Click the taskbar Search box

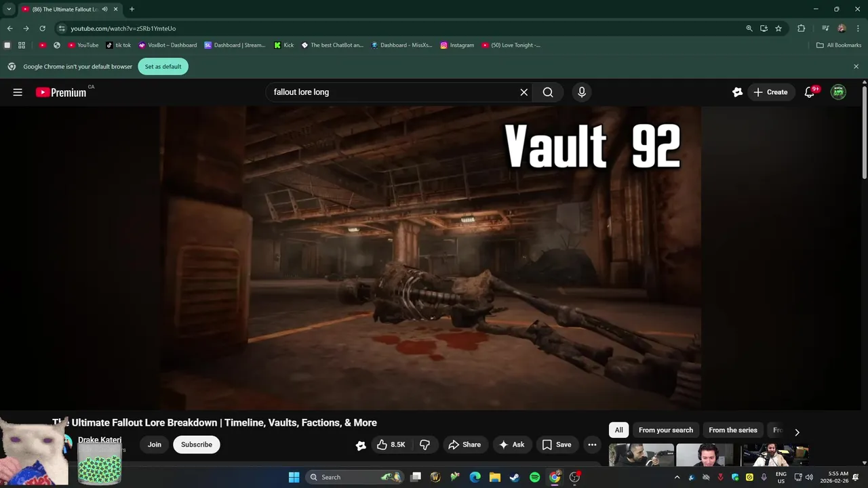[356, 477]
